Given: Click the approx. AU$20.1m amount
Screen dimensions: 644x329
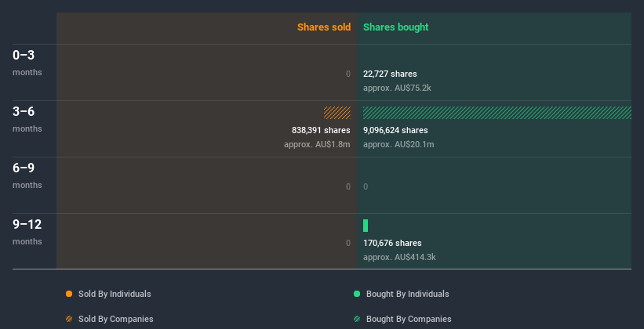Looking at the screenshot, I should (398, 144).
